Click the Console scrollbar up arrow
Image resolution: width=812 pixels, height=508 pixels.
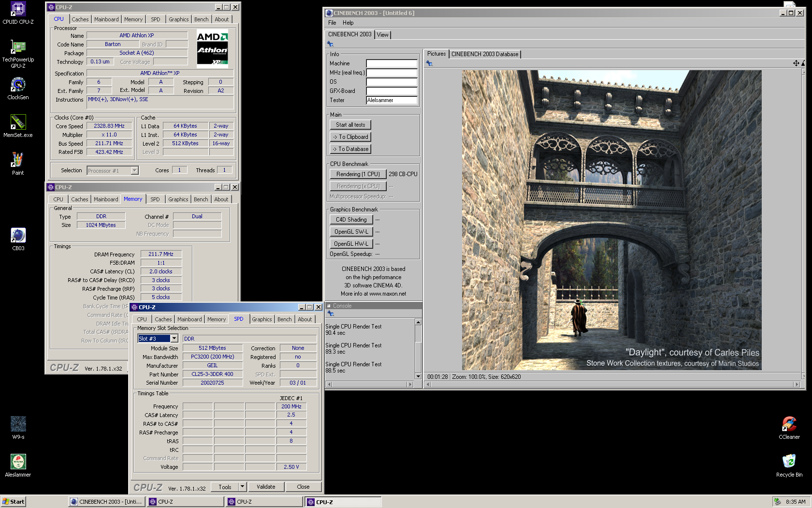point(418,322)
